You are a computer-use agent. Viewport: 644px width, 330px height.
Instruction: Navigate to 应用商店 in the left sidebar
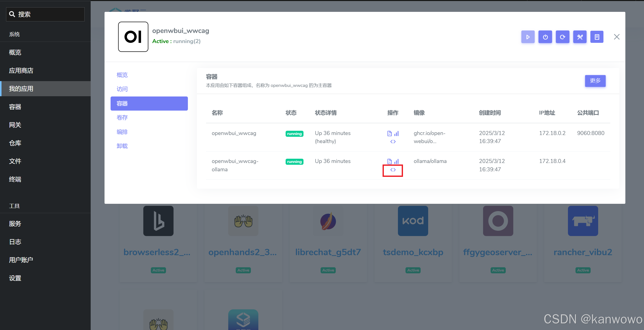click(21, 70)
